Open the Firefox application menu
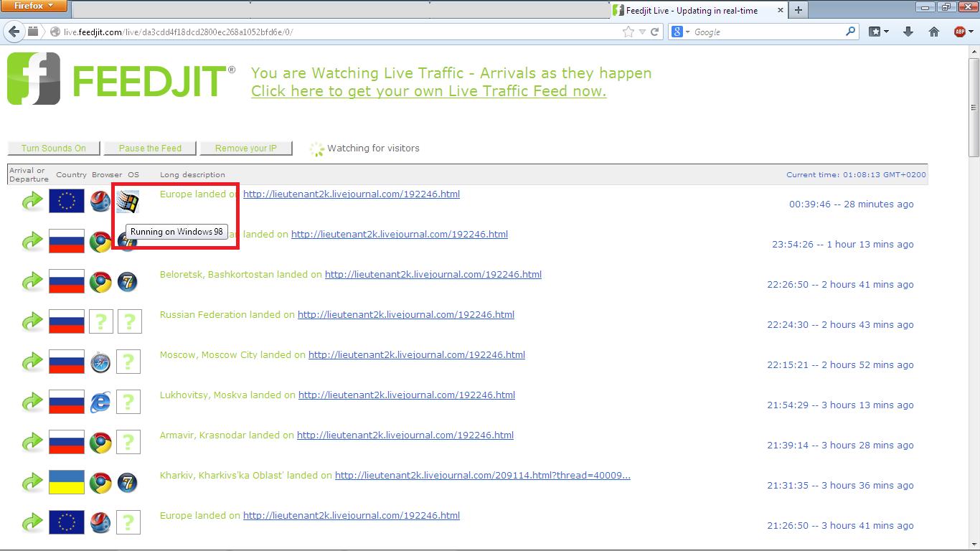This screenshot has width=980, height=551. click(x=34, y=6)
